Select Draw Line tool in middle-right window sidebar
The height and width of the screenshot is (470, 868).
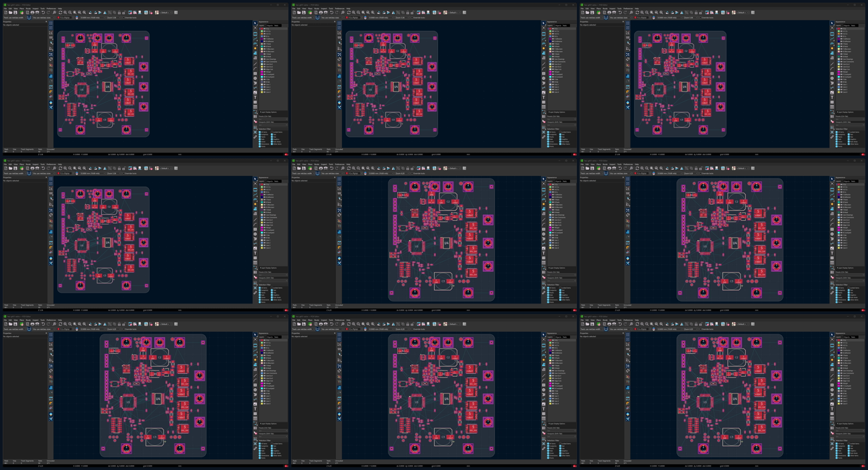832,219
